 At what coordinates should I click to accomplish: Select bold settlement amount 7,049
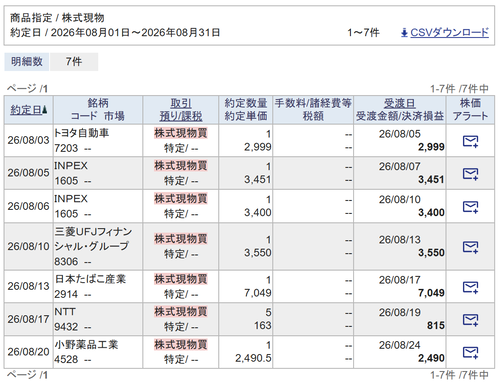[x=431, y=293]
